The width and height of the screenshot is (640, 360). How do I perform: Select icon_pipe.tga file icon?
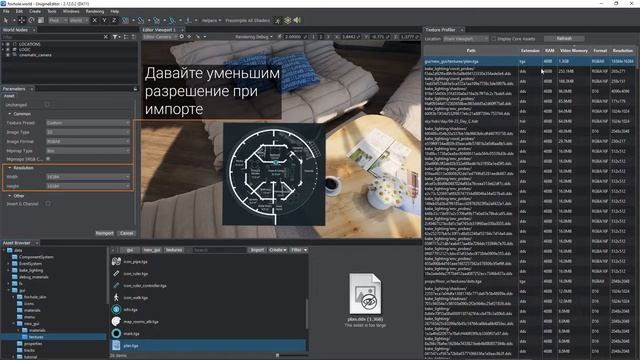pos(116,261)
